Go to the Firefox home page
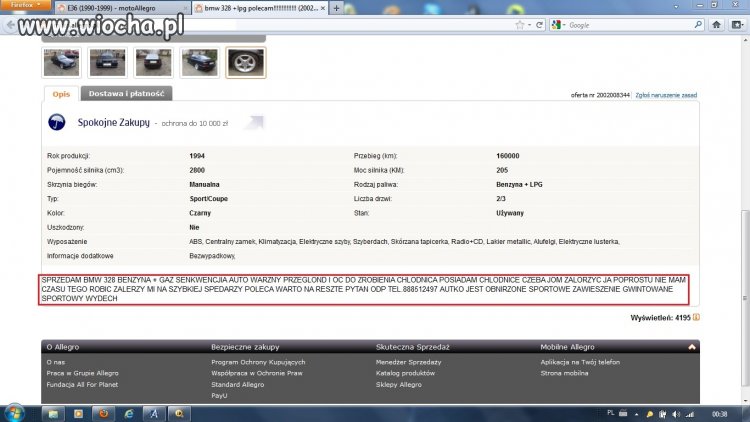Image resolution: width=750 pixels, height=422 pixels. pyautogui.click(x=716, y=25)
